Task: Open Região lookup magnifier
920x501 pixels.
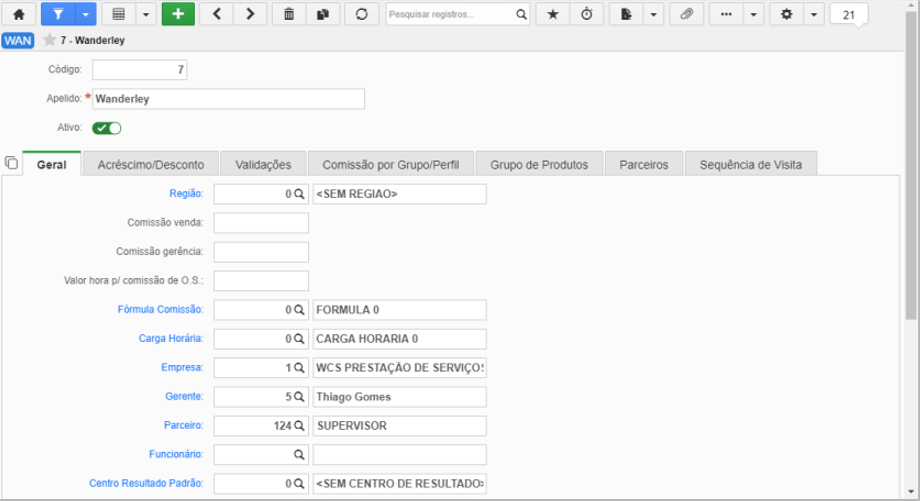Action: pyautogui.click(x=299, y=194)
